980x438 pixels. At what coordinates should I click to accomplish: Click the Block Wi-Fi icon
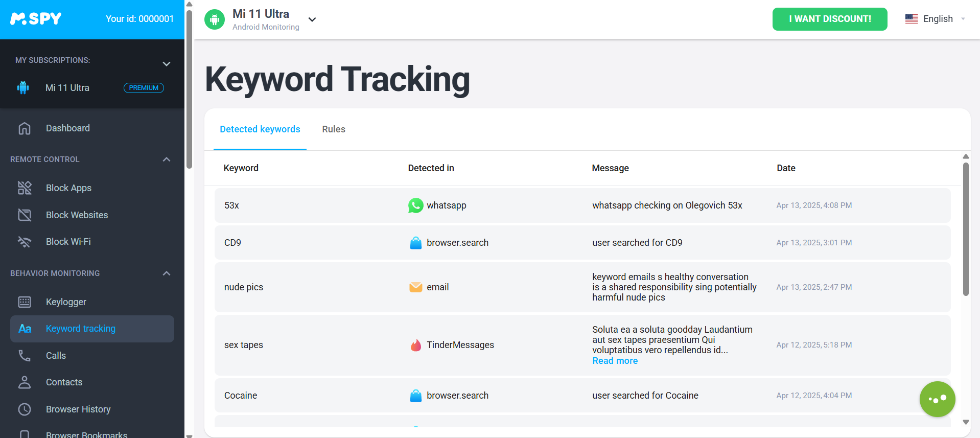pos(25,242)
